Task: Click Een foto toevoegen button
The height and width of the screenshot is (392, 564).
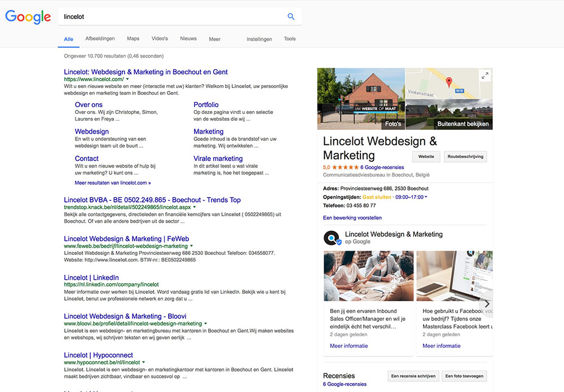Action: (464, 376)
